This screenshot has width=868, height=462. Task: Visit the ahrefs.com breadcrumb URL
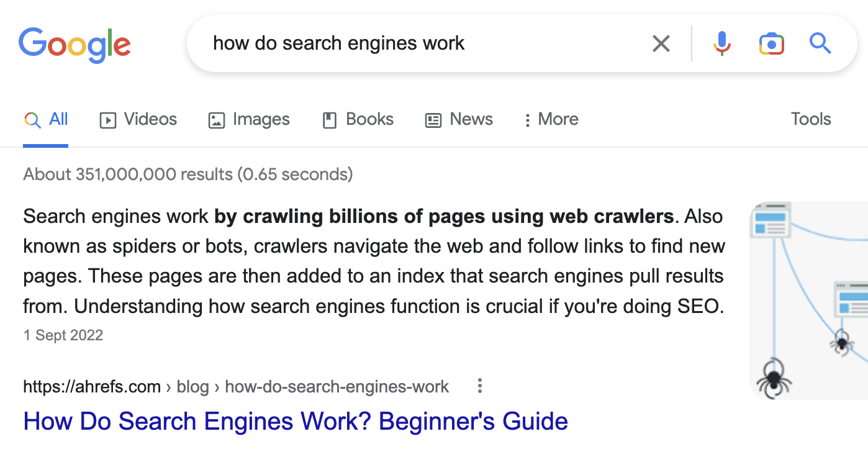(x=91, y=386)
